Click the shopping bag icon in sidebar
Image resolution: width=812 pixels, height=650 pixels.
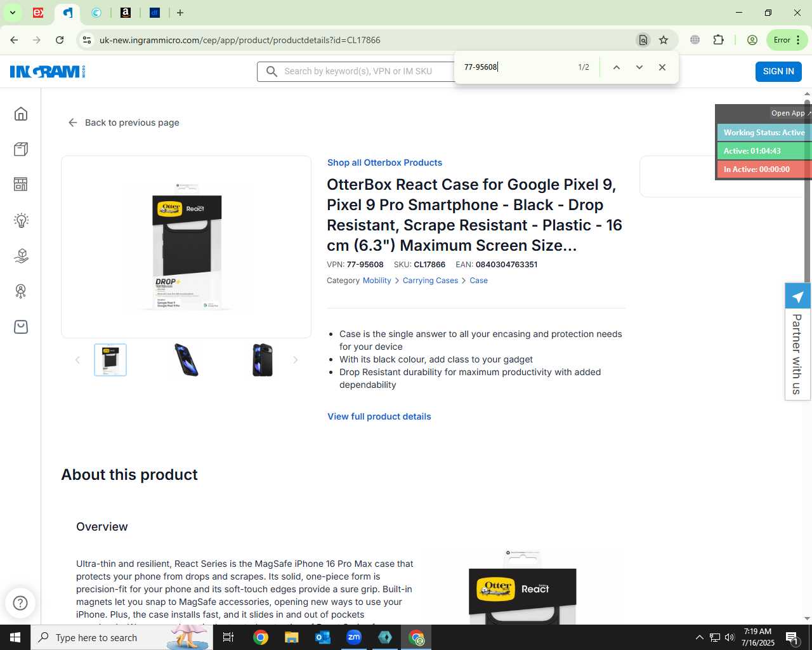click(21, 327)
